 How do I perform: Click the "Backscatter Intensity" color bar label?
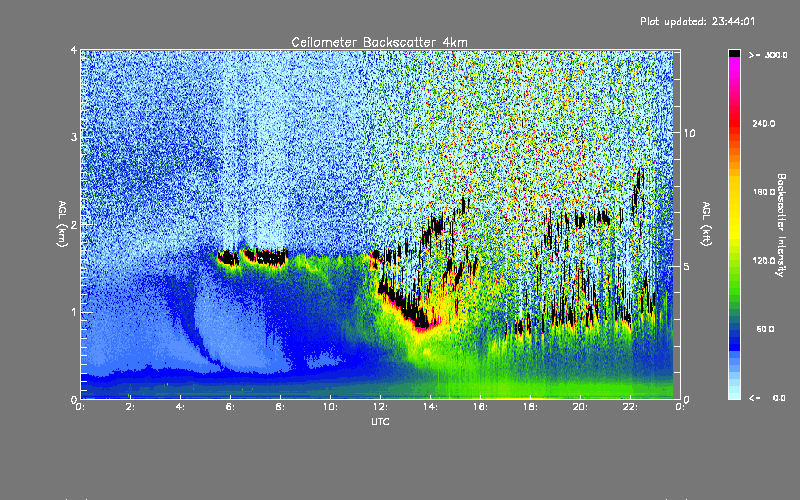pyautogui.click(x=781, y=225)
